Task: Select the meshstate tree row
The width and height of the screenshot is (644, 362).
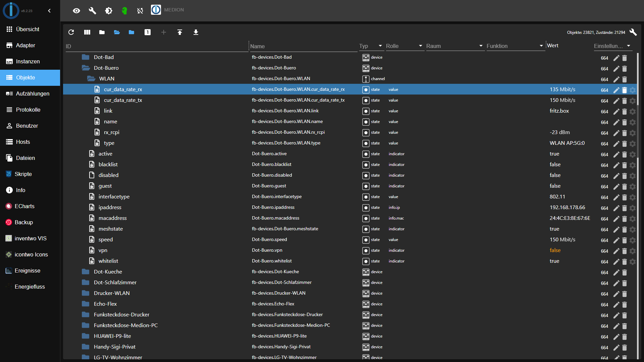Action: 350,229
